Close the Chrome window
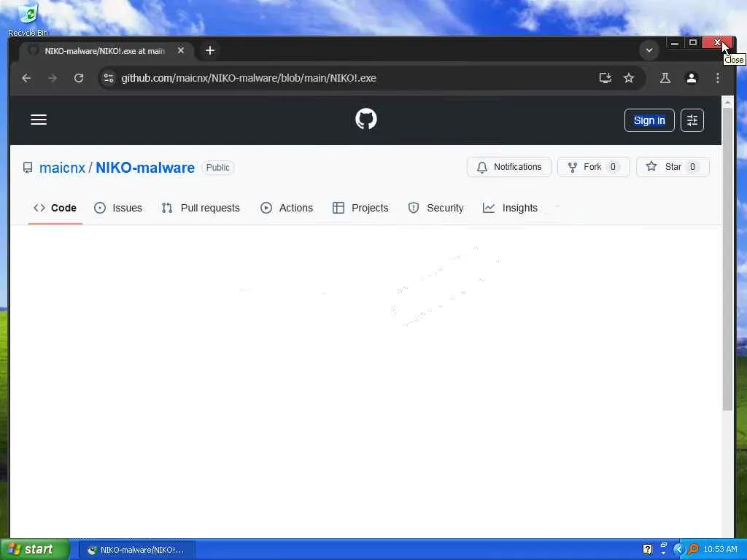The height and width of the screenshot is (560, 747). pyautogui.click(x=717, y=43)
